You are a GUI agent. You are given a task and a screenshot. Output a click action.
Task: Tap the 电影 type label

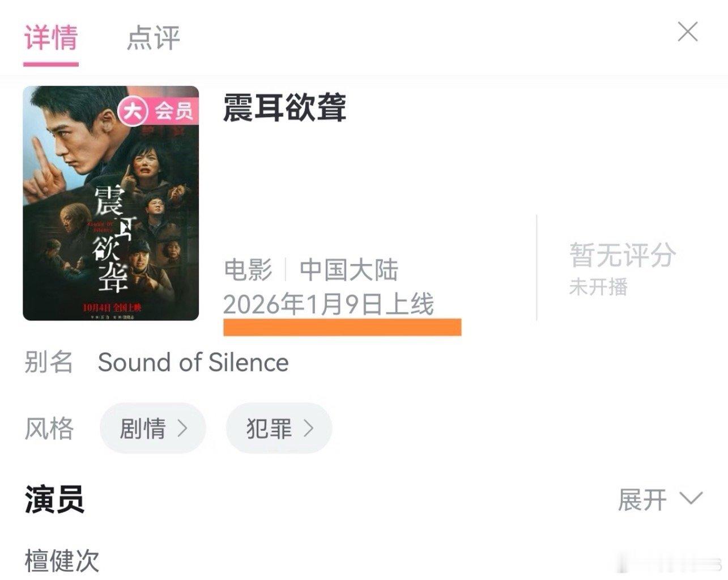[x=248, y=270]
